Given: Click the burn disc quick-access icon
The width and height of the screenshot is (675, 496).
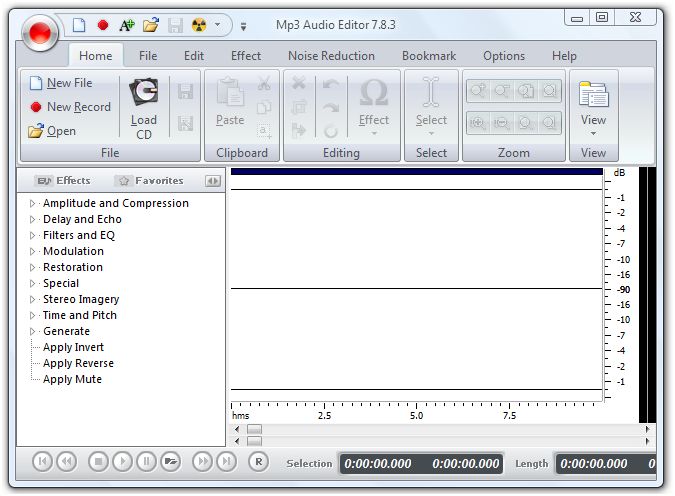Looking at the screenshot, I should (199, 25).
